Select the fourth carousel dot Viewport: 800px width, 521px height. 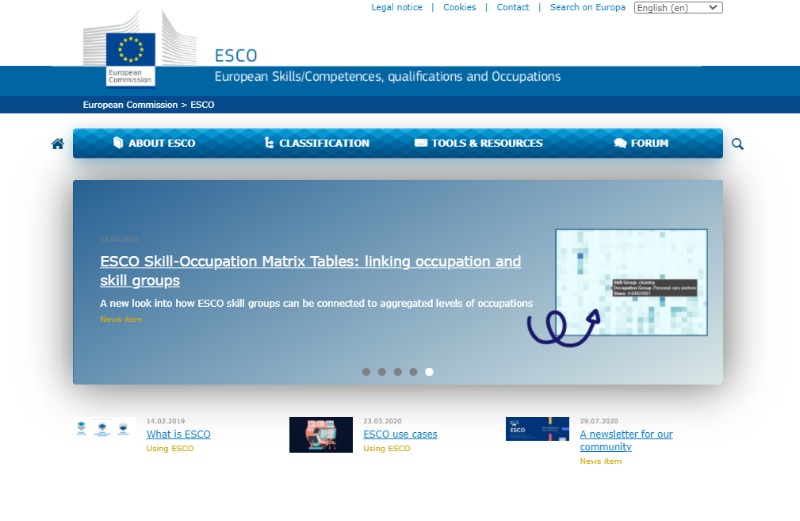pyautogui.click(x=413, y=372)
